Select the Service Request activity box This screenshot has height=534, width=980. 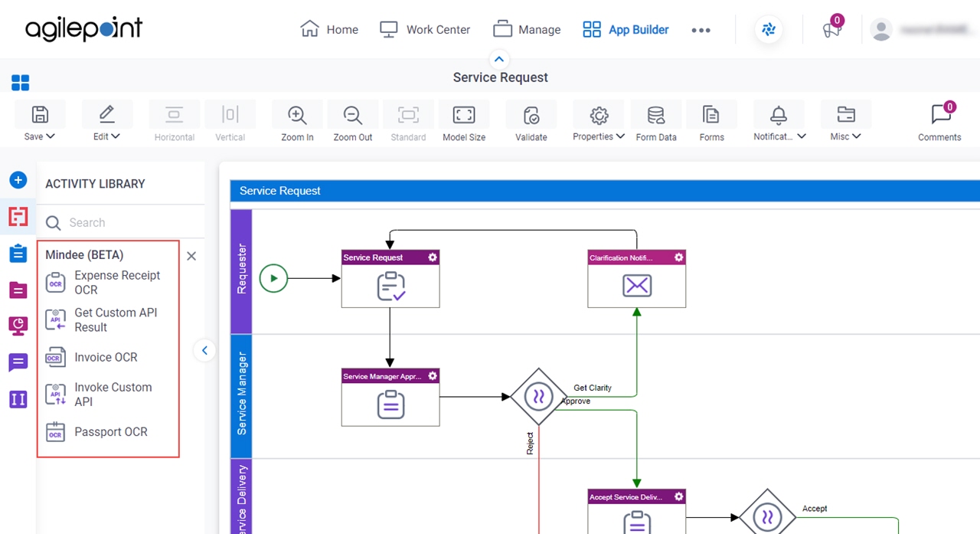(x=390, y=279)
